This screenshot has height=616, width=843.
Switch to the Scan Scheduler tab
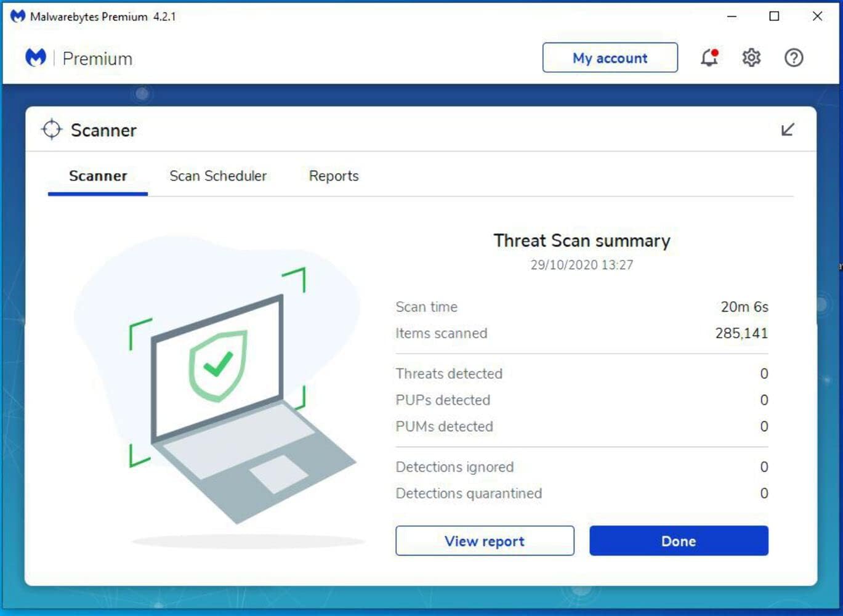[218, 176]
